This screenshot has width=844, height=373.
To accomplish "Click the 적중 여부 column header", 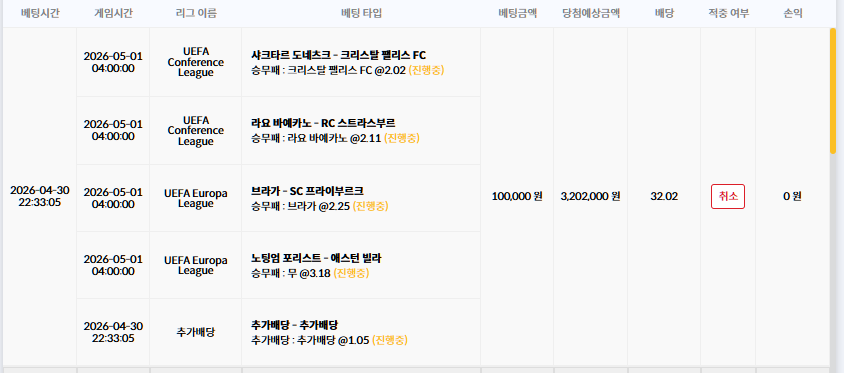I will [x=728, y=13].
